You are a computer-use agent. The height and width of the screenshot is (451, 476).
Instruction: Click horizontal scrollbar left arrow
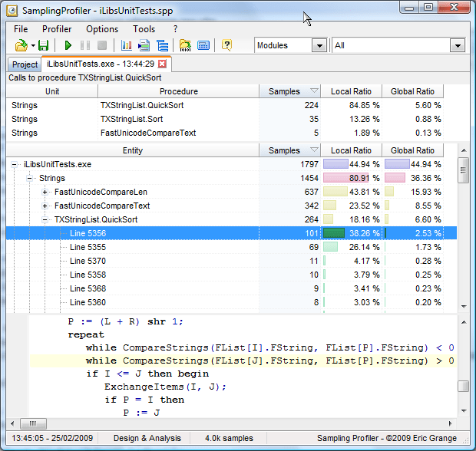click(x=12, y=423)
